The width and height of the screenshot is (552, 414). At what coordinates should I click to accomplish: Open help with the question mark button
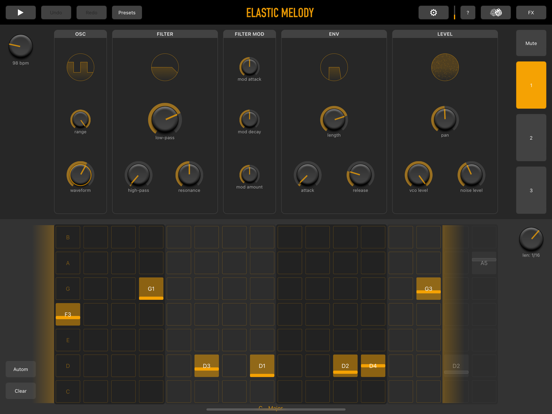pos(468,13)
